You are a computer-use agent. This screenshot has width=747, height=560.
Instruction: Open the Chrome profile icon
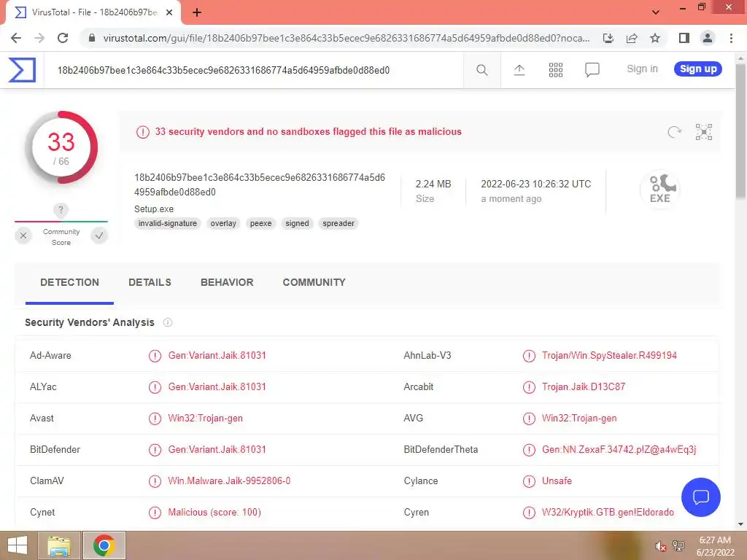pyautogui.click(x=708, y=38)
